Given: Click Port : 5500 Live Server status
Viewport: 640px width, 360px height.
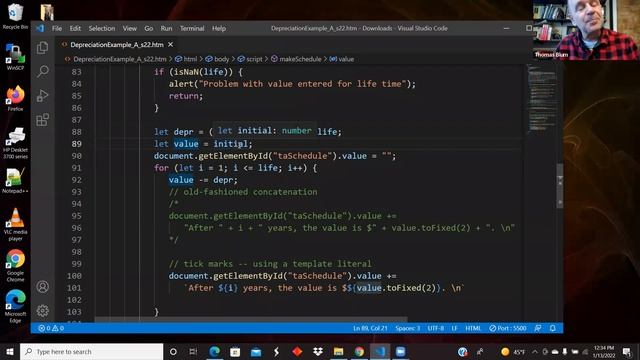Looking at the screenshot, I should (x=508, y=328).
